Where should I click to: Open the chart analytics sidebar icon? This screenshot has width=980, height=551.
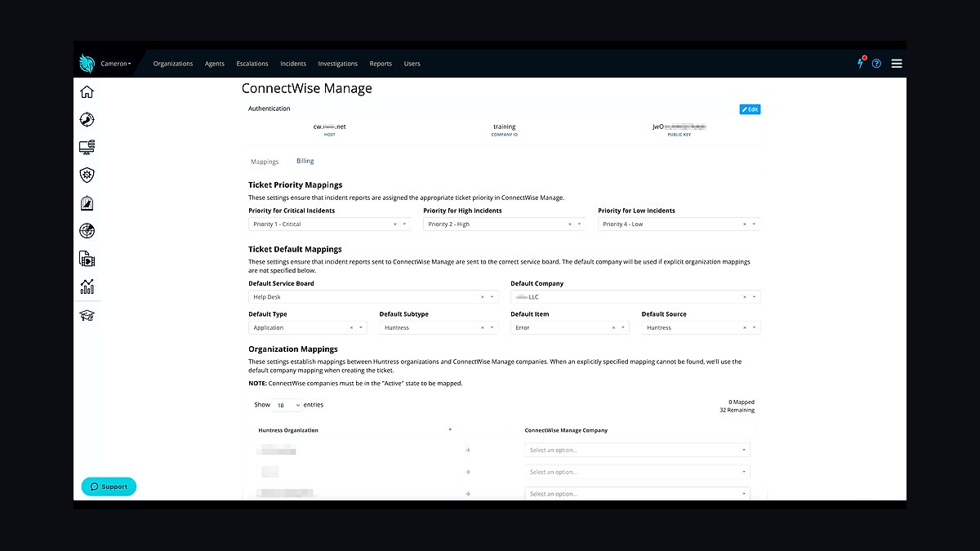coord(87,287)
